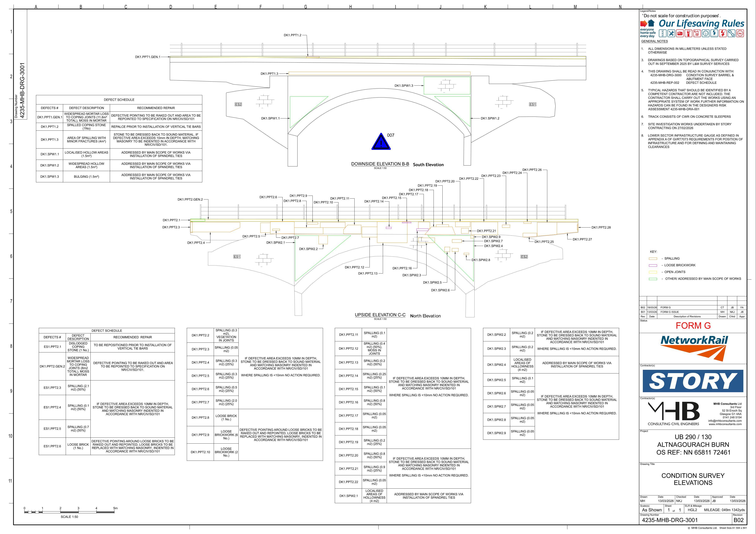Click the 'As Shown' scale field
Image resolution: width=756 pixels, height=534 pixels.
coord(652,510)
